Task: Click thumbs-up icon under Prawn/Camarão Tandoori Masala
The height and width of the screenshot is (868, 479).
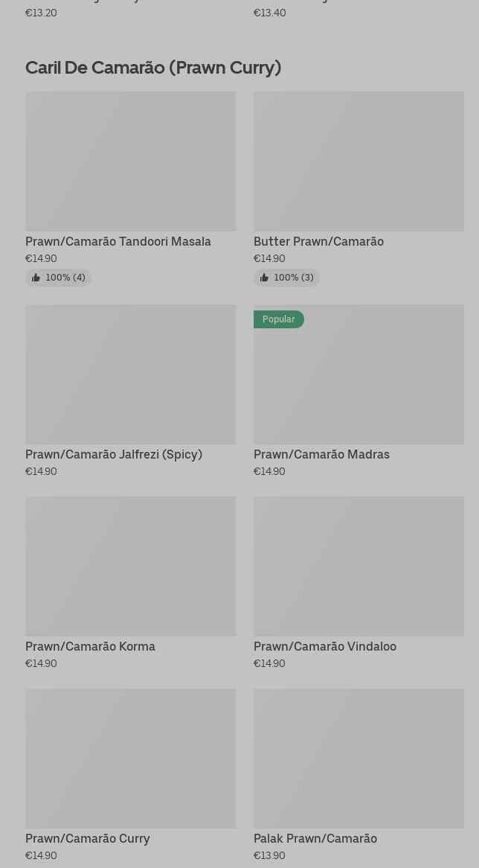Action: click(x=36, y=278)
